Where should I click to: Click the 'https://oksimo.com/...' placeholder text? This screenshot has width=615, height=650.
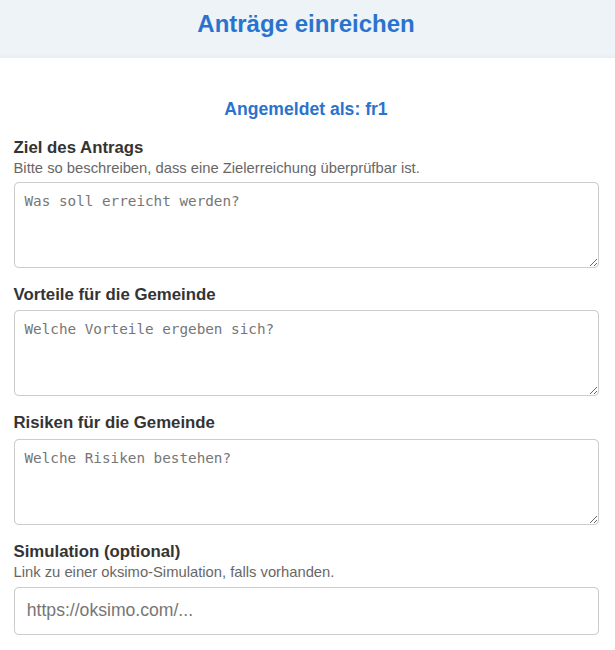coord(110,610)
